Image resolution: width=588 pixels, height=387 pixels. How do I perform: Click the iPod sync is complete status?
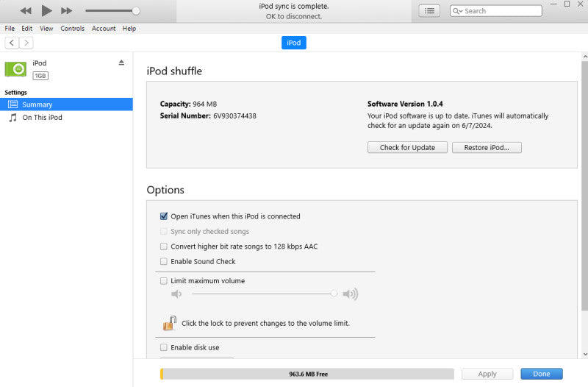(x=293, y=7)
